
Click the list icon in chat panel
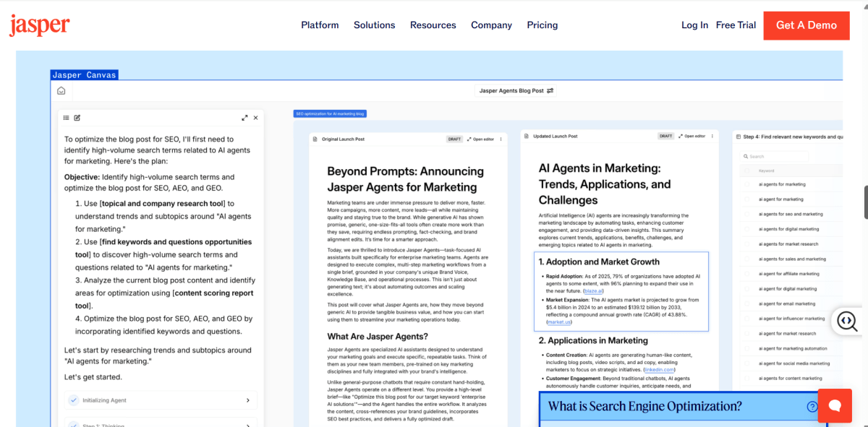67,118
